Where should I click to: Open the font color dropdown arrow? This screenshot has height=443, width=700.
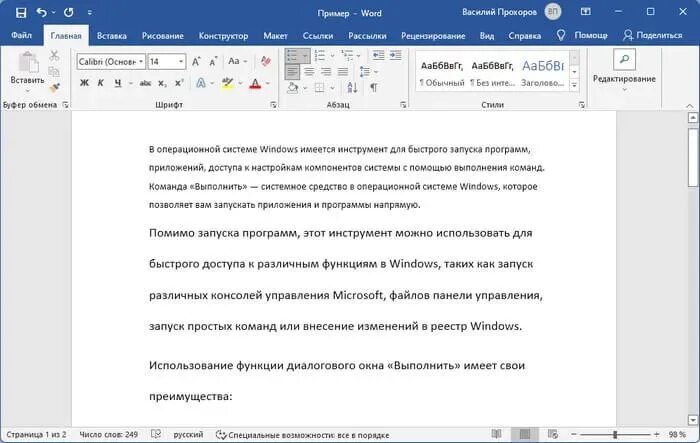coord(268,83)
